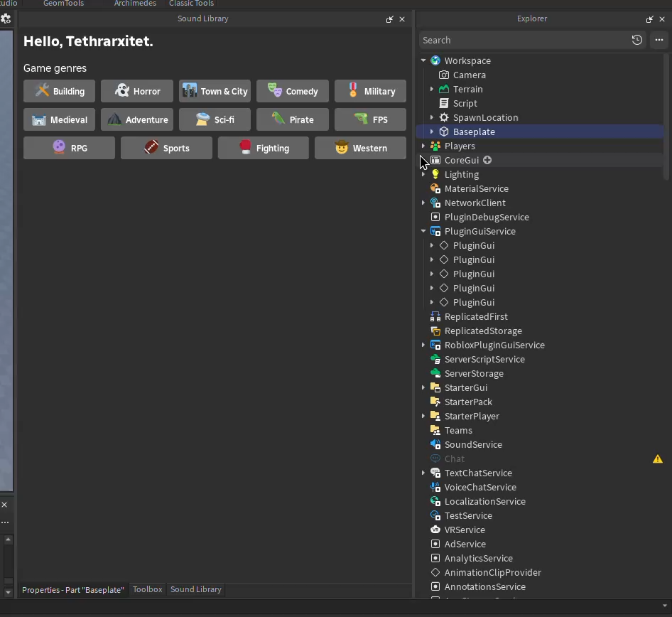Collapse the Workspace tree node
672x617 pixels.
point(423,60)
